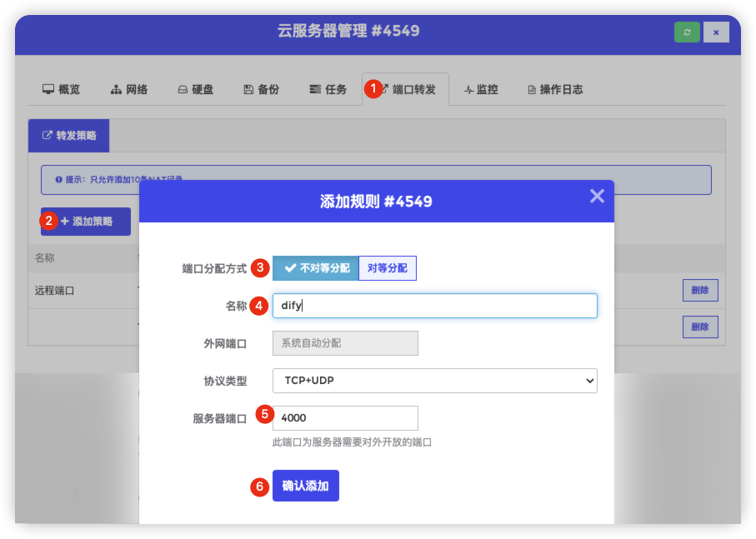The width and height of the screenshot is (756, 539).
Task: Click the network tree icon on 网络 tab
Action: coord(116,90)
